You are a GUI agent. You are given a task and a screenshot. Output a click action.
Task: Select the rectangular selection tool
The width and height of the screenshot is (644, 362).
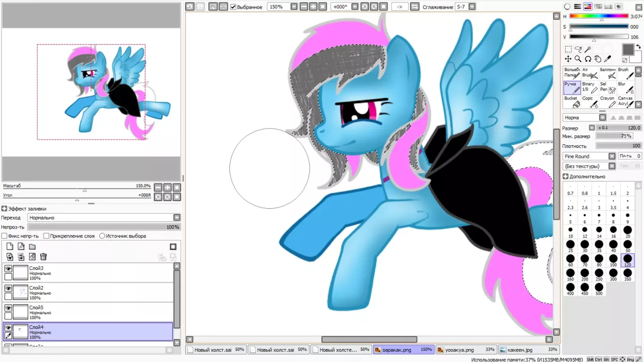click(569, 49)
